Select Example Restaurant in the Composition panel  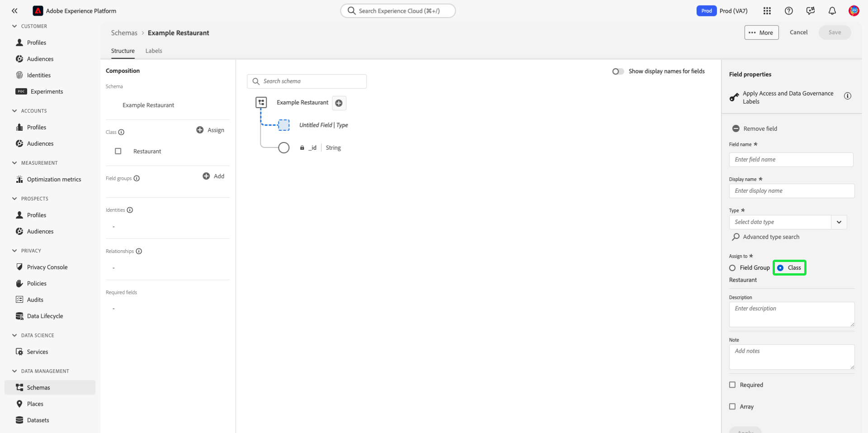[x=148, y=105]
